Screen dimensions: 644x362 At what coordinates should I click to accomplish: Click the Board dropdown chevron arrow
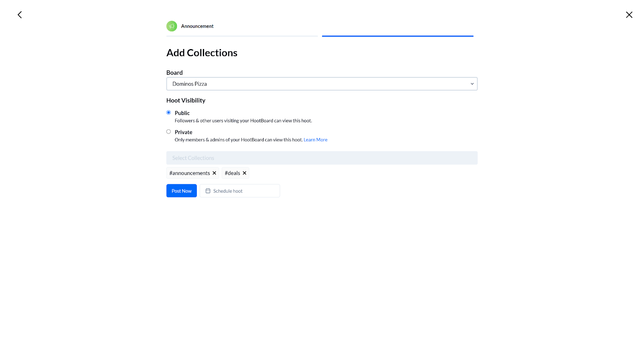tap(472, 84)
